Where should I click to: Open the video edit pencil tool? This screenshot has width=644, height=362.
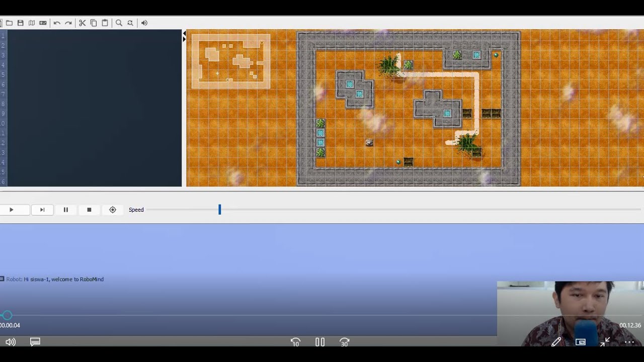[x=556, y=342]
